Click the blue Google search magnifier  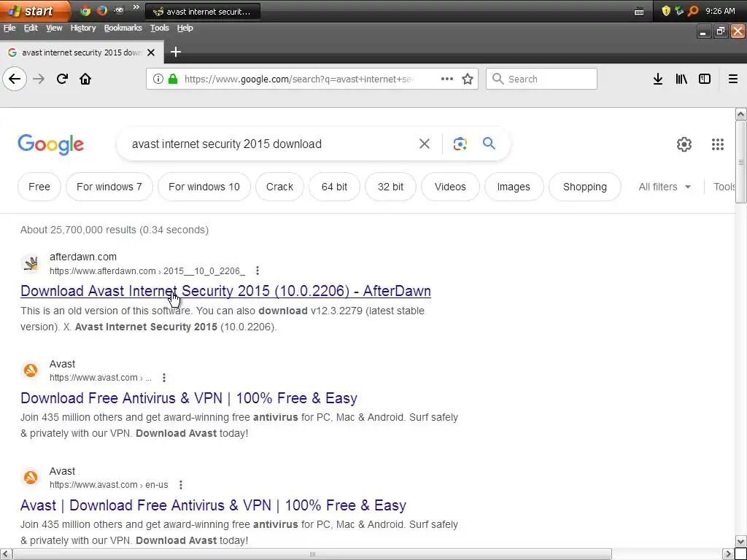(x=489, y=144)
